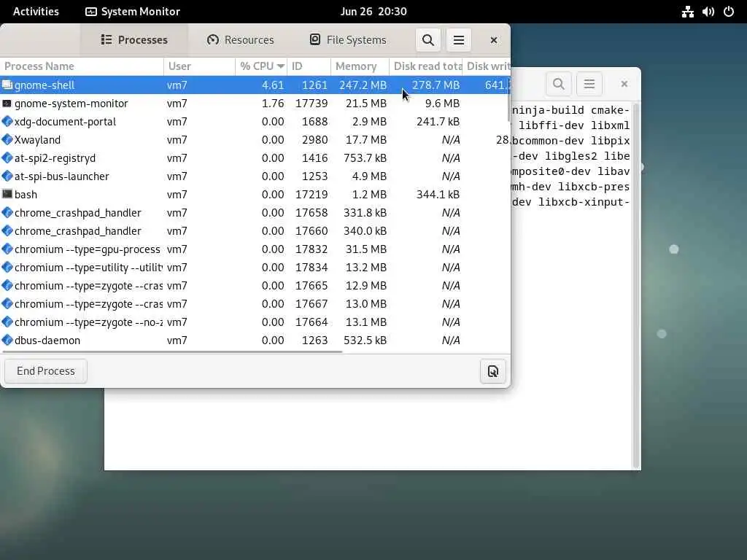Sort by the User column header
The height and width of the screenshot is (560, 747).
pyautogui.click(x=200, y=66)
